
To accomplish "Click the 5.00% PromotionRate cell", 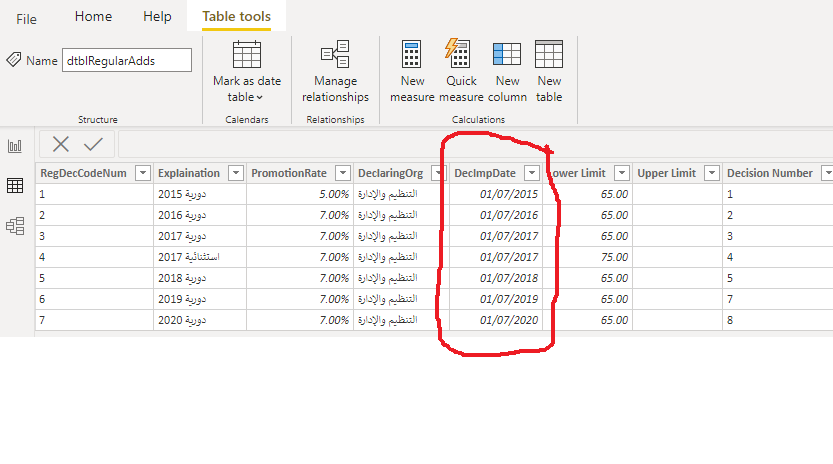I will coord(300,194).
